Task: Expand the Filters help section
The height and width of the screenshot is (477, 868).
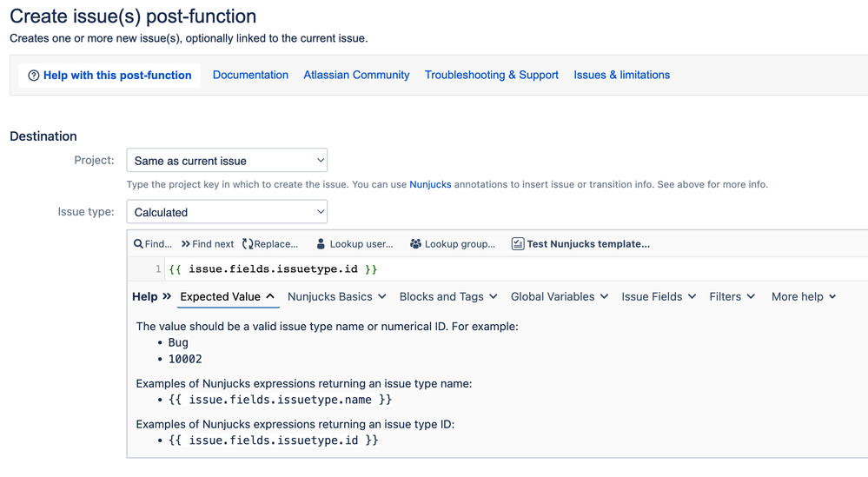Action: click(732, 296)
